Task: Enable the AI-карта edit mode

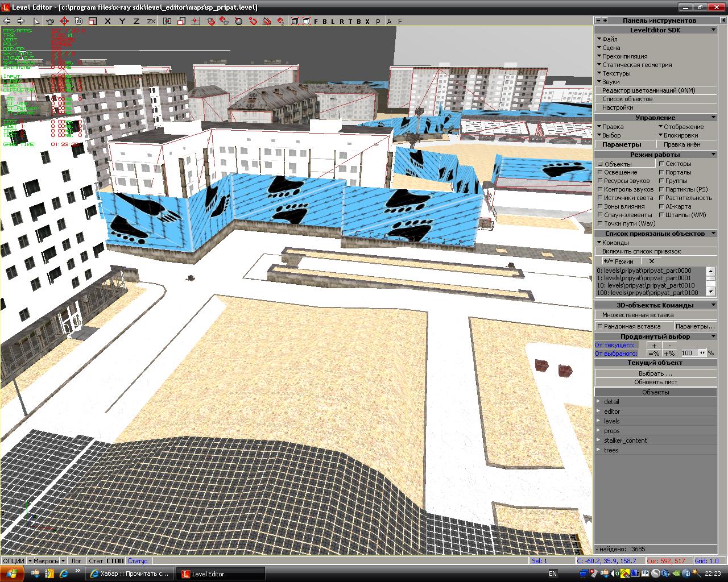Action: (675, 206)
